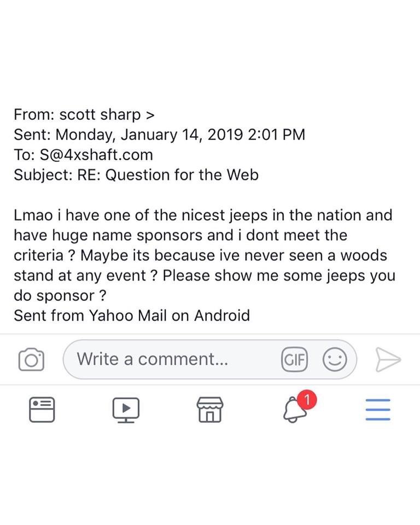The height and width of the screenshot is (525, 420).
Task: Open the GIF picker in comment box
Action: pos(294,360)
